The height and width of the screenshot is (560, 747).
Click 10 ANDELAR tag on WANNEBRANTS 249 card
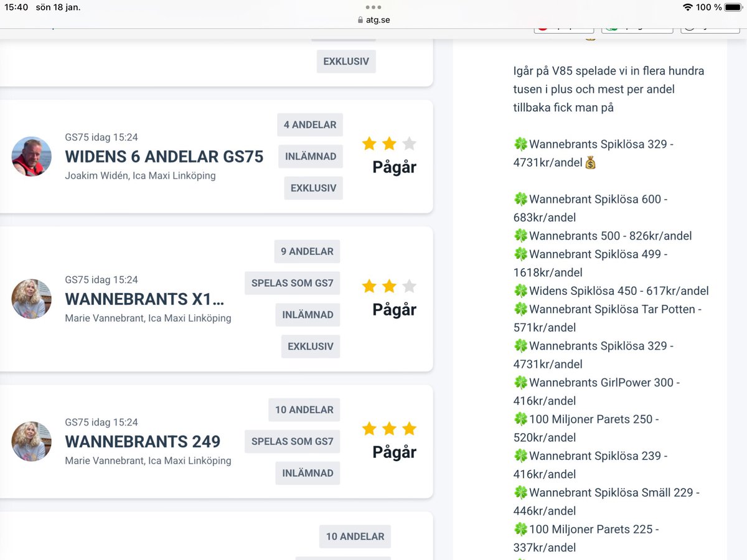pos(304,410)
